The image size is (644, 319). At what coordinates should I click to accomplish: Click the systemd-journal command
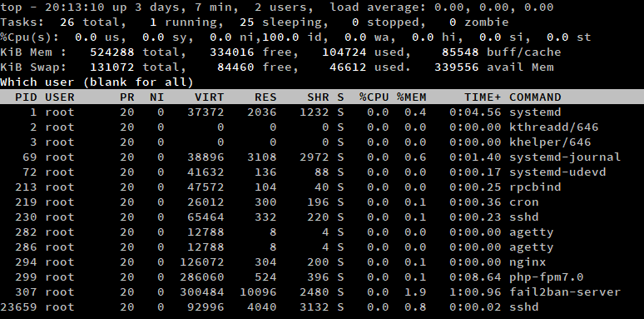click(565, 157)
